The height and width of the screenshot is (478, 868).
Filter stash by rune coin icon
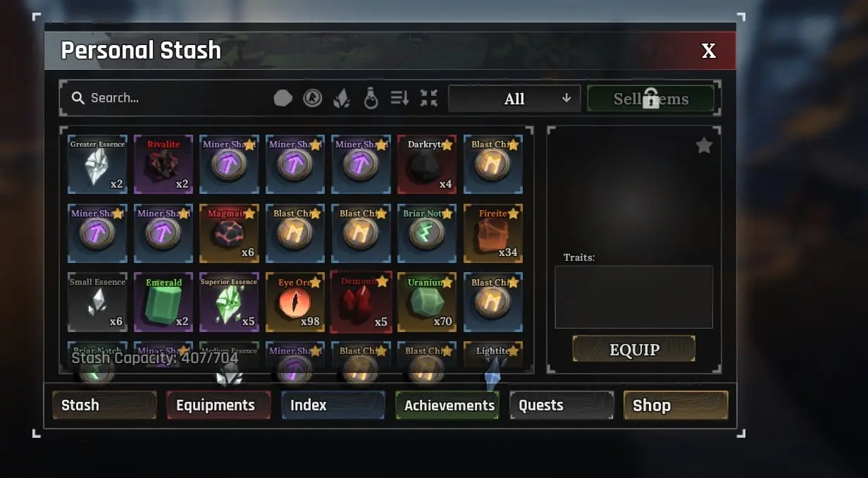tap(313, 98)
